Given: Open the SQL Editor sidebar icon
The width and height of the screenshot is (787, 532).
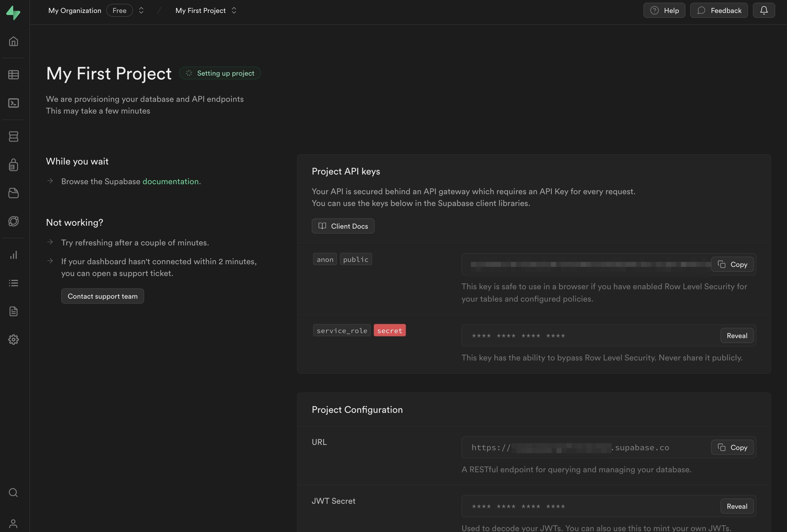Looking at the screenshot, I should click(13, 103).
